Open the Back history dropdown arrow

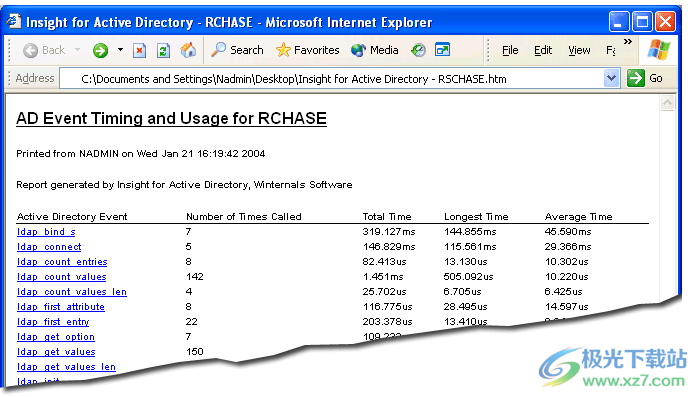pyautogui.click(x=77, y=49)
